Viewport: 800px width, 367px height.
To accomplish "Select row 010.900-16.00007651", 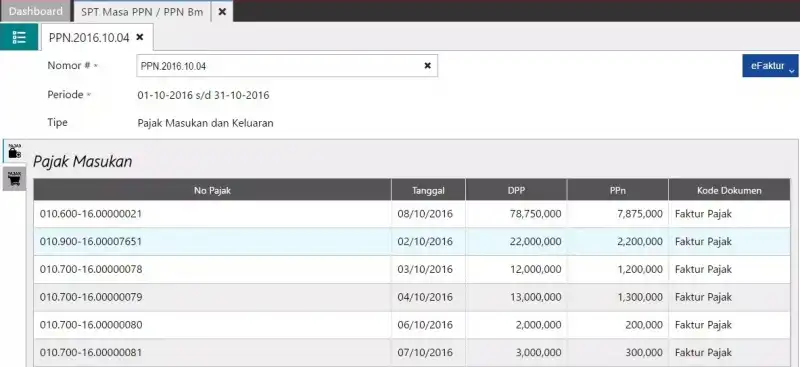I will point(412,241).
